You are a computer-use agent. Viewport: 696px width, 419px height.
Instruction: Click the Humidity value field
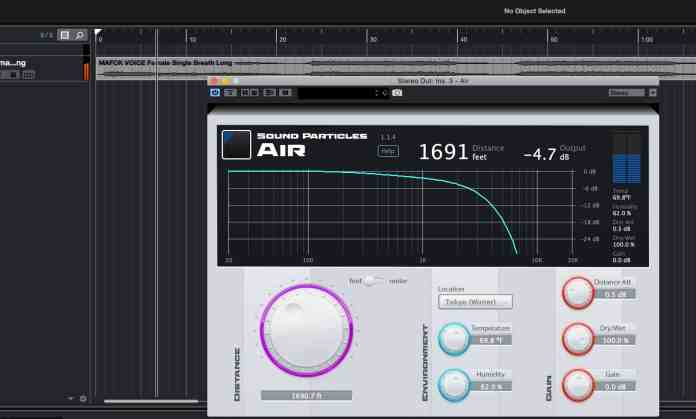pos(490,387)
